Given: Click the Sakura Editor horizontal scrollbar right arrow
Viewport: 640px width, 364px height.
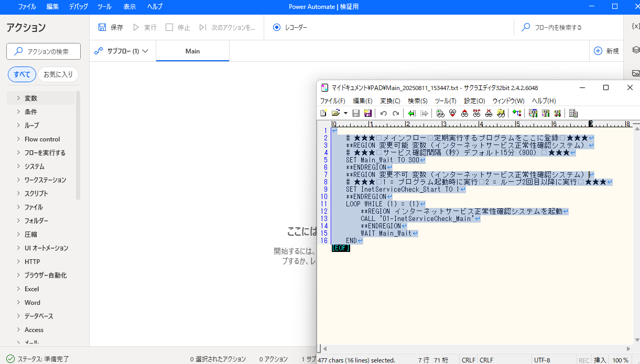Looking at the screenshot, I should 630,348.
